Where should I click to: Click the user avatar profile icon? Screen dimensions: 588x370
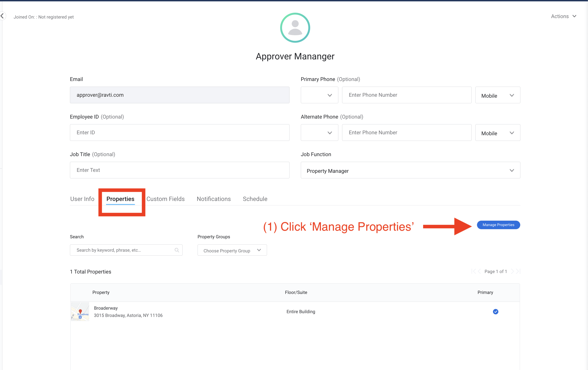point(295,28)
